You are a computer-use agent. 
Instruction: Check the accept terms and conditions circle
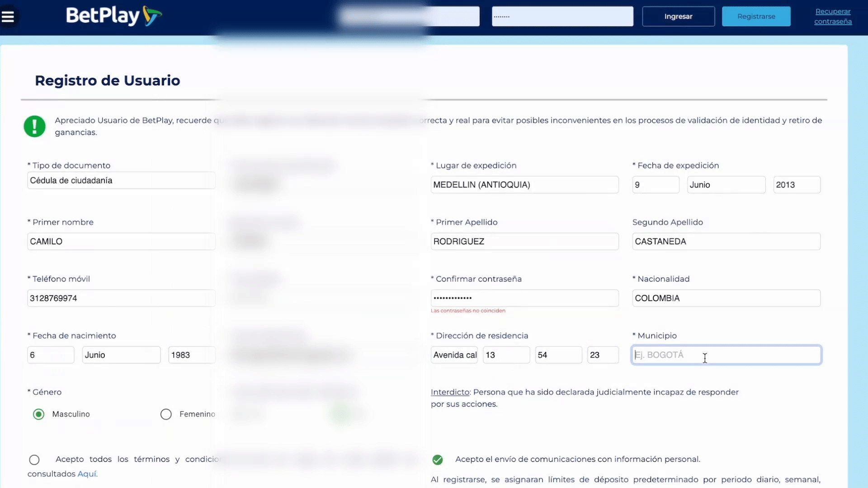pyautogui.click(x=34, y=460)
